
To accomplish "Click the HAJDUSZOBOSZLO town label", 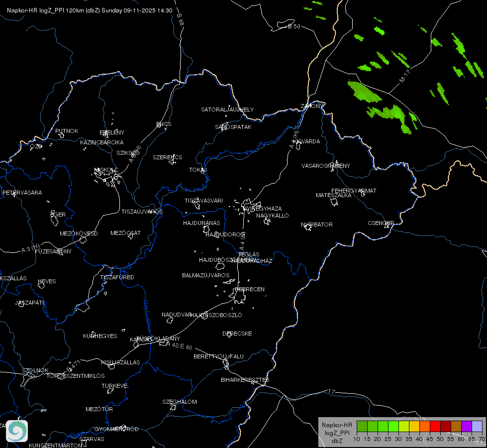I will pos(216,315).
